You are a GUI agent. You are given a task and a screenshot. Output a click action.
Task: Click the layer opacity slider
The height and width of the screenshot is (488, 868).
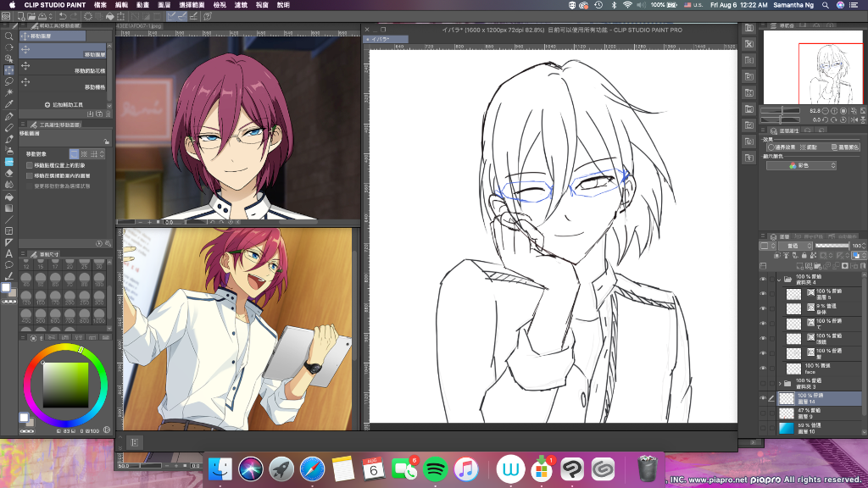point(832,246)
